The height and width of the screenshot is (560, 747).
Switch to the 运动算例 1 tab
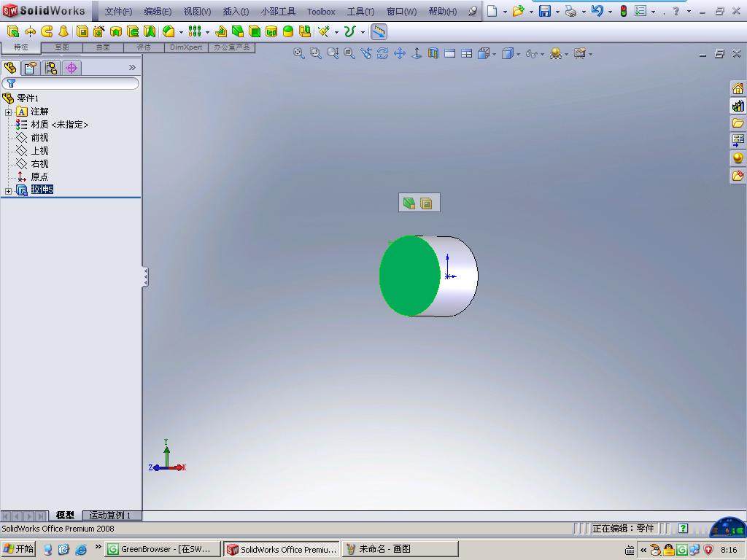(109, 516)
